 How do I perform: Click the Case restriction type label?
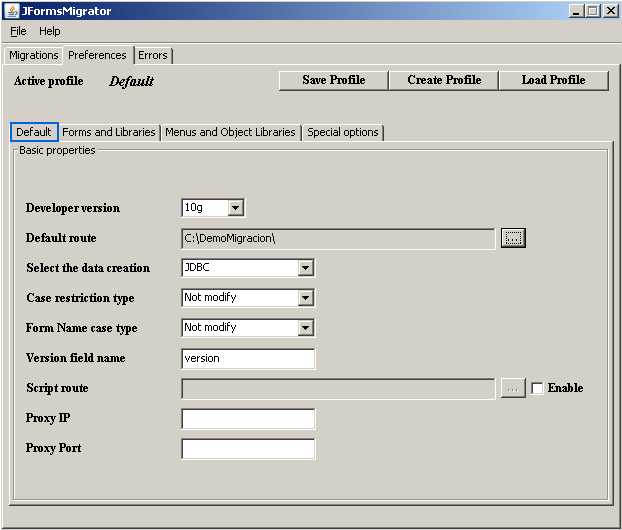tap(81, 298)
